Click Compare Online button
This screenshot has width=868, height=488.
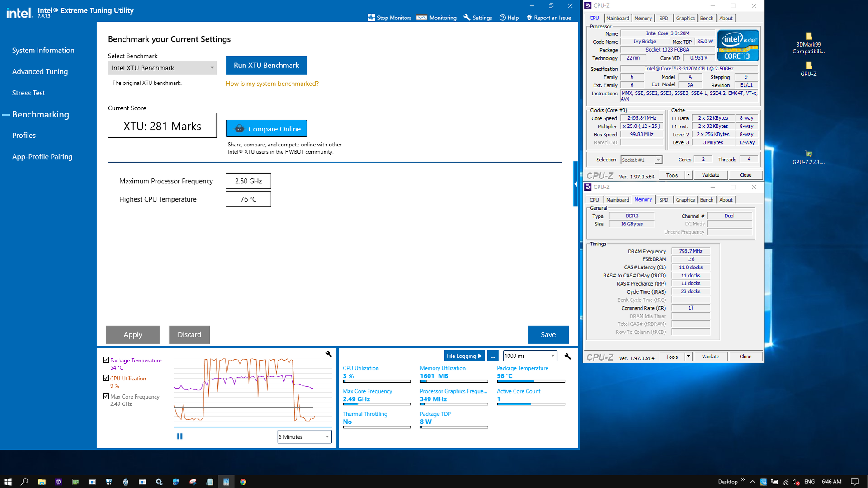click(266, 129)
